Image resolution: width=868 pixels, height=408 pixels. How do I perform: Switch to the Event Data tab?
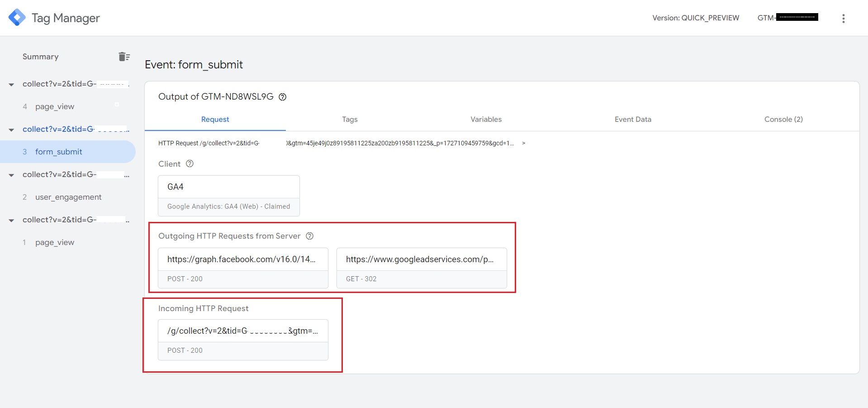[x=633, y=120]
